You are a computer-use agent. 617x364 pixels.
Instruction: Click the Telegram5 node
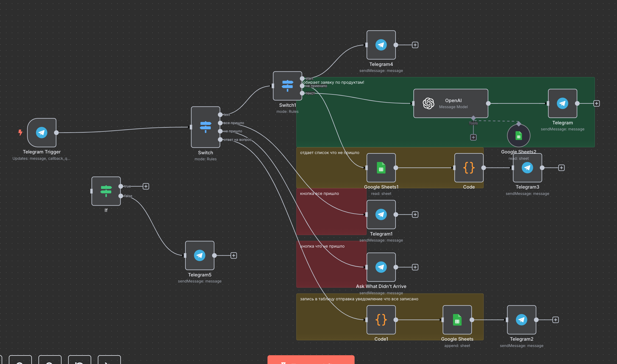click(200, 256)
